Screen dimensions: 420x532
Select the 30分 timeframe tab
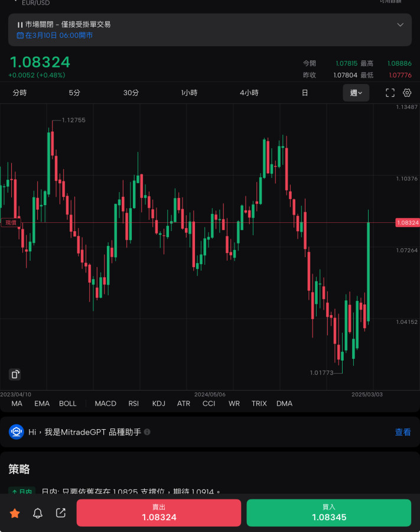point(131,93)
